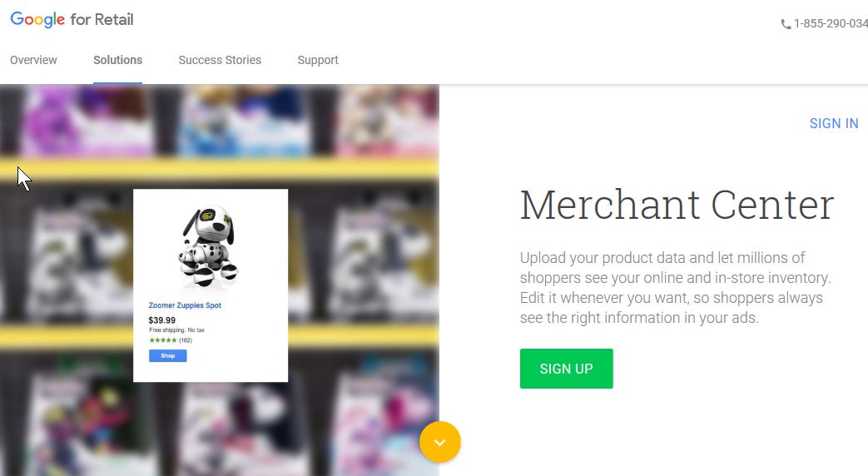
Task: Click the green SIGN UP button
Action: 566,369
